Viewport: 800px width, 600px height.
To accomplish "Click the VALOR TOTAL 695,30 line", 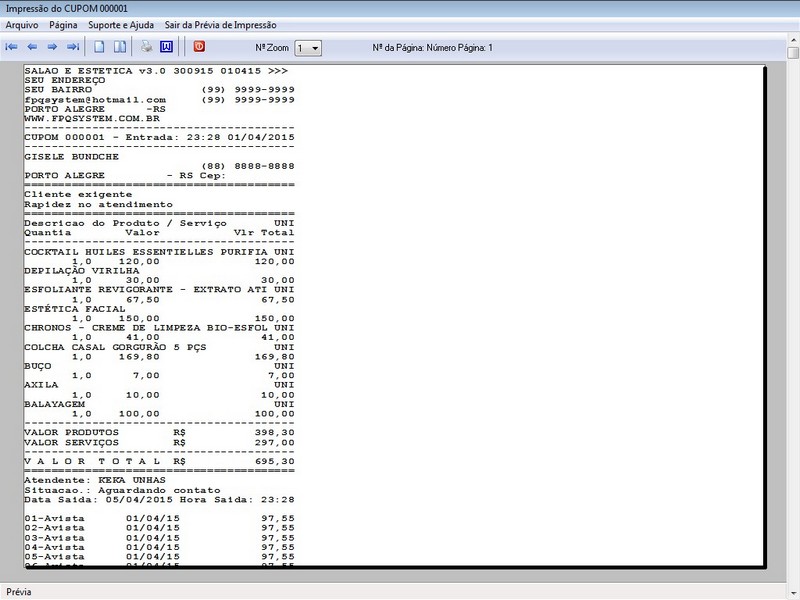I will pos(159,461).
